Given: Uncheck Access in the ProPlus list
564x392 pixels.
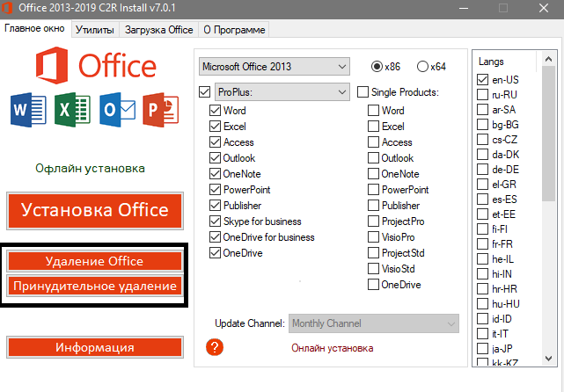Looking at the screenshot, I should tap(215, 142).
